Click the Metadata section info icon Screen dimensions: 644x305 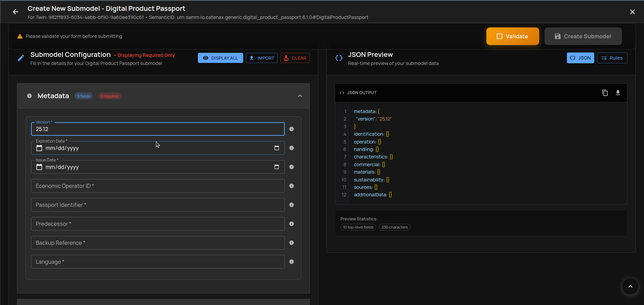pos(29,96)
